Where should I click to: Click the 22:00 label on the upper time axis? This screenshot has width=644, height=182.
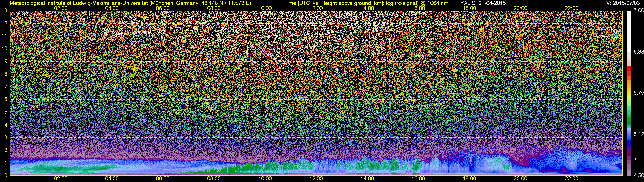tap(571, 8)
